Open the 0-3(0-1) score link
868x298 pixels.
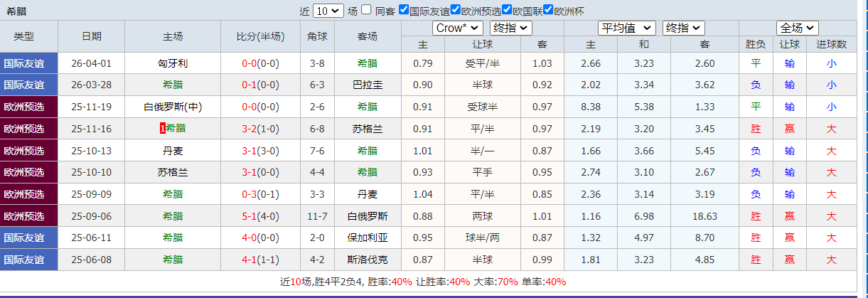coord(260,194)
